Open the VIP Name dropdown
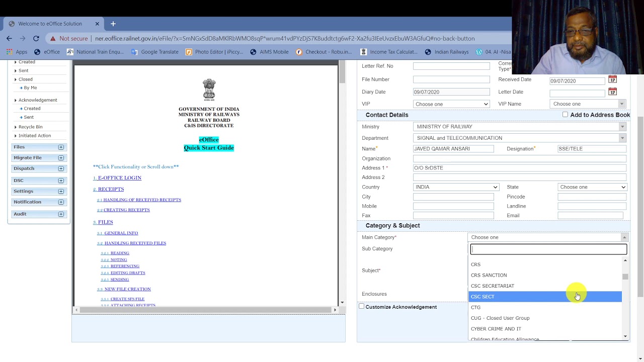 point(588,104)
